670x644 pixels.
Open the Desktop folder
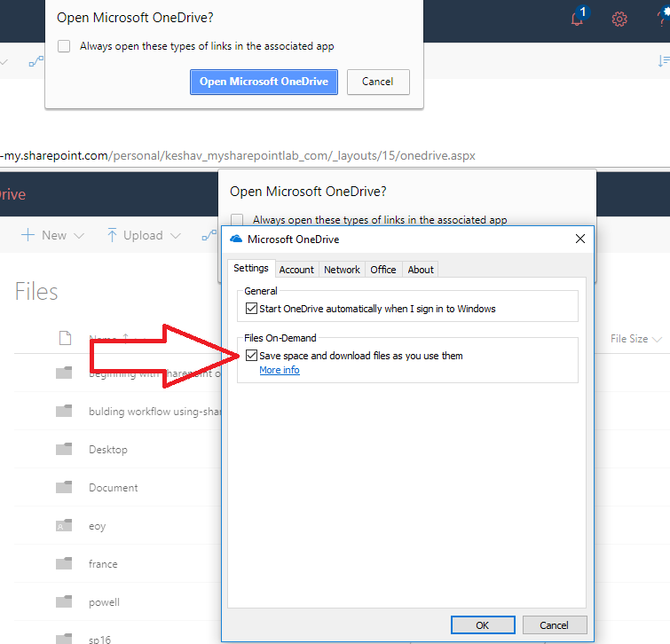coord(108,449)
